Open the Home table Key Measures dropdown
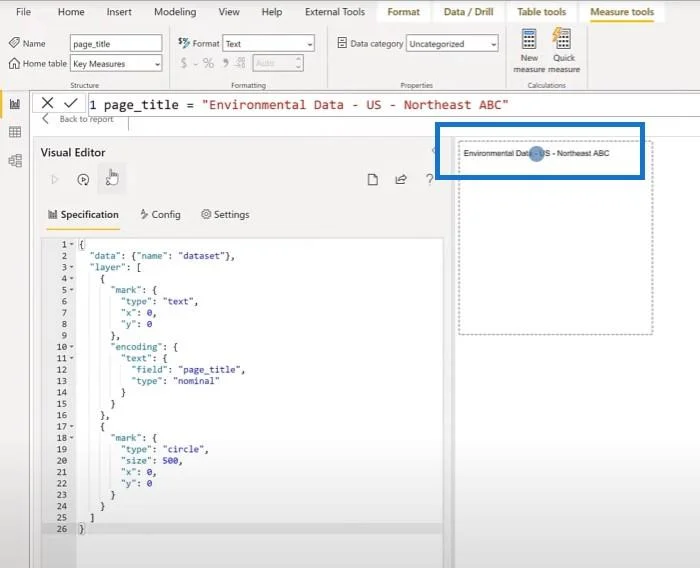Screen dimensions: 700x568 tap(116, 64)
